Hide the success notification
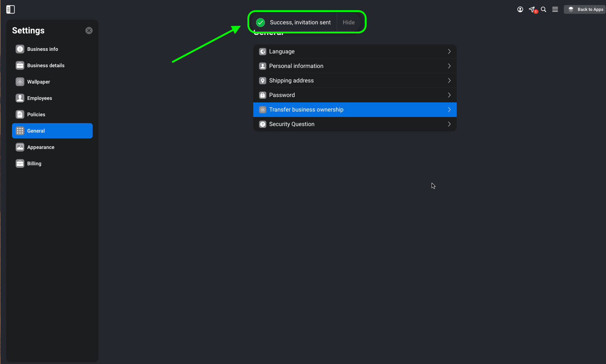The width and height of the screenshot is (606, 364). click(x=349, y=22)
